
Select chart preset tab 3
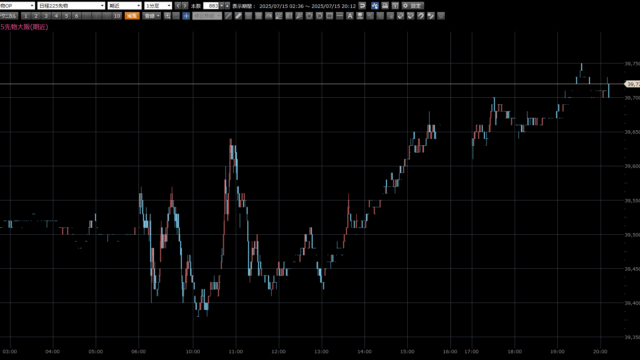coord(46,16)
